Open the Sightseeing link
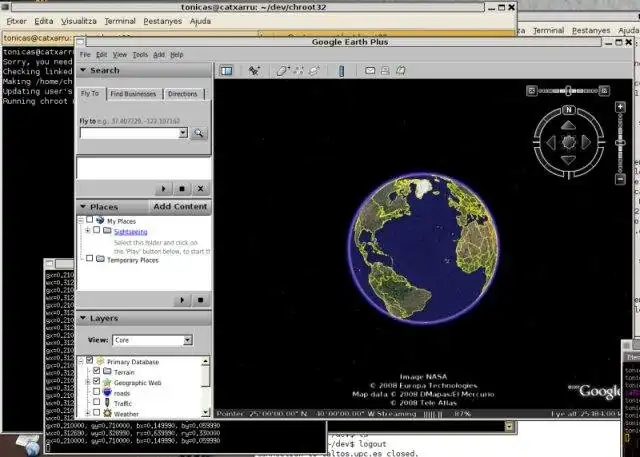 (x=131, y=232)
